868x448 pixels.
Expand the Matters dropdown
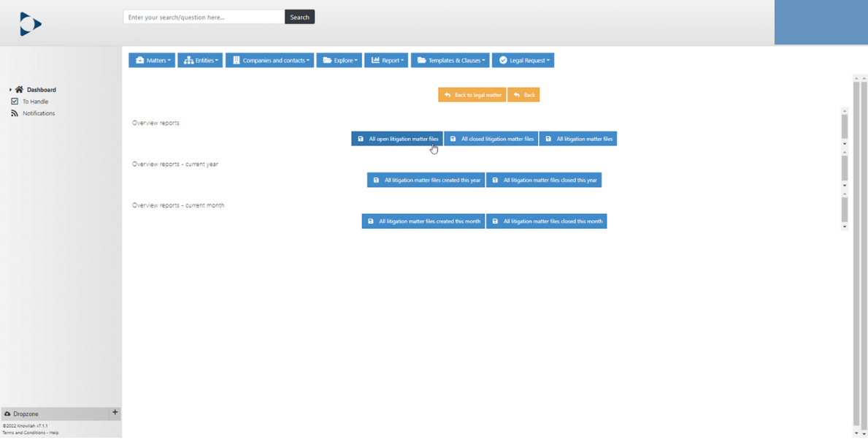coord(152,60)
